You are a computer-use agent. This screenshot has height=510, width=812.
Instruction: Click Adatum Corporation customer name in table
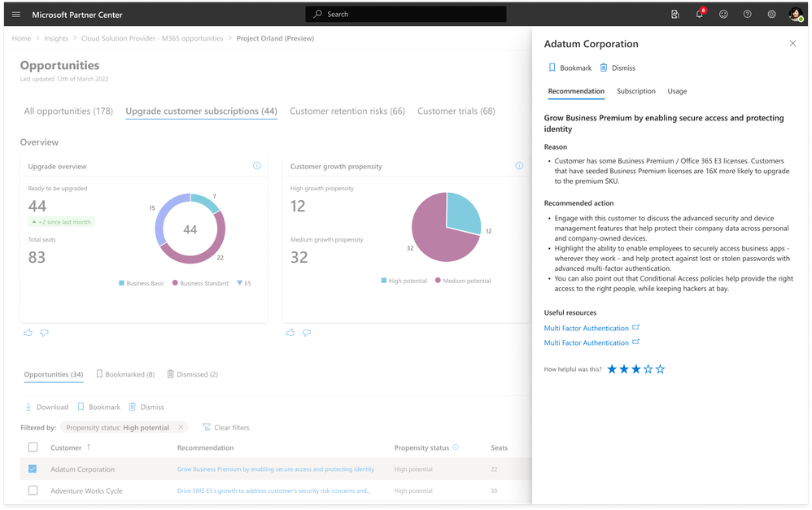tap(83, 469)
